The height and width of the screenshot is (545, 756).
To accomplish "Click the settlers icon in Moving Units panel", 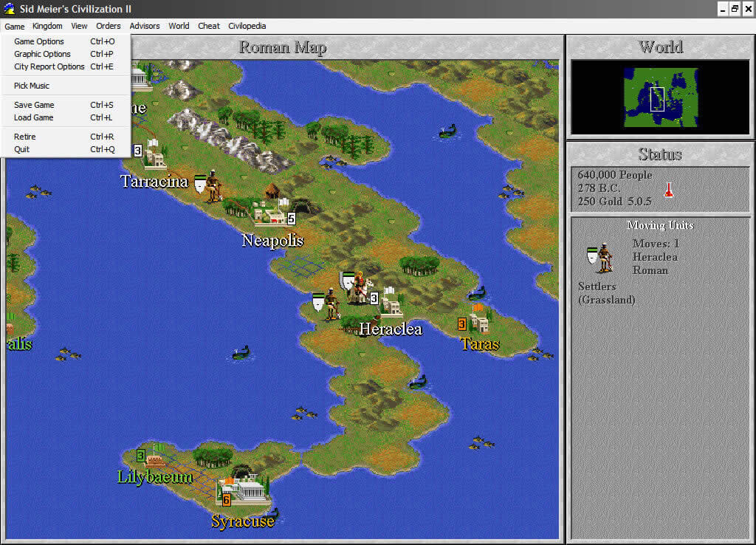I will [x=603, y=257].
